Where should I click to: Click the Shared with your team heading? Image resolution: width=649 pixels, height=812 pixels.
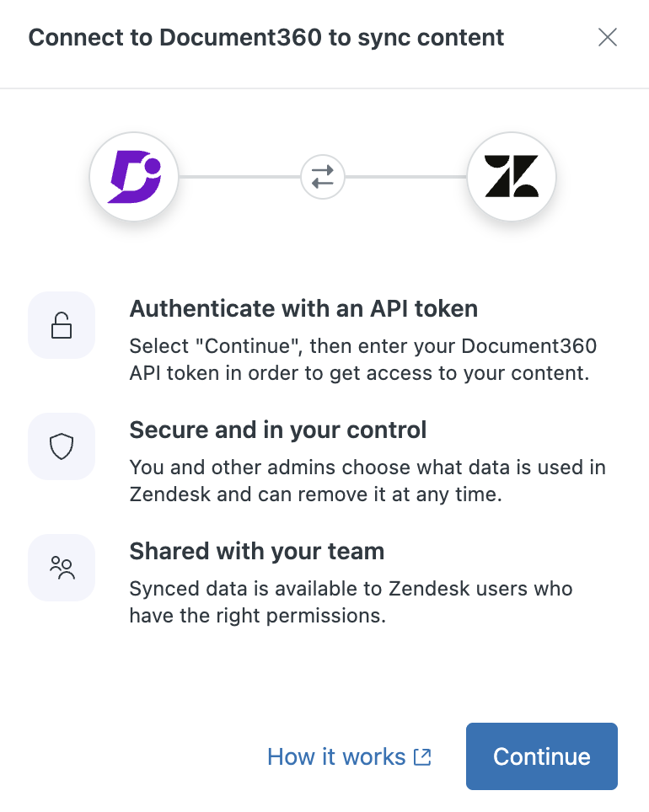click(256, 552)
